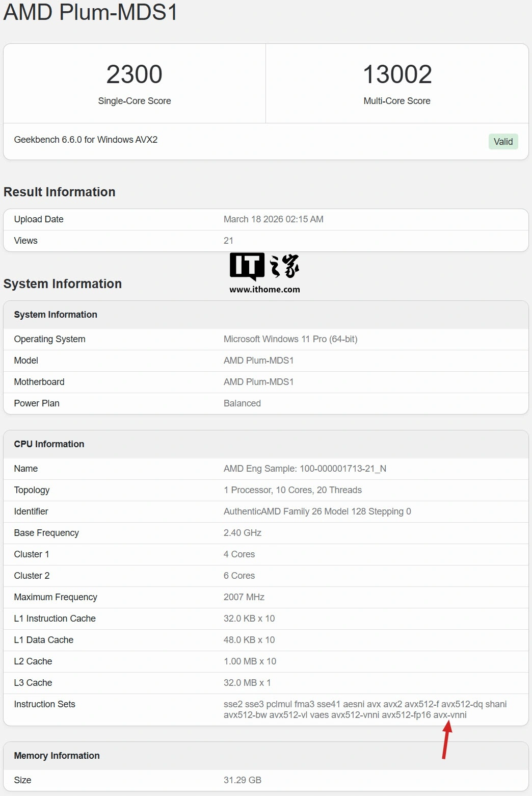
Task: Click the AMD Plum-MDS1 page title
Action: tap(91, 12)
